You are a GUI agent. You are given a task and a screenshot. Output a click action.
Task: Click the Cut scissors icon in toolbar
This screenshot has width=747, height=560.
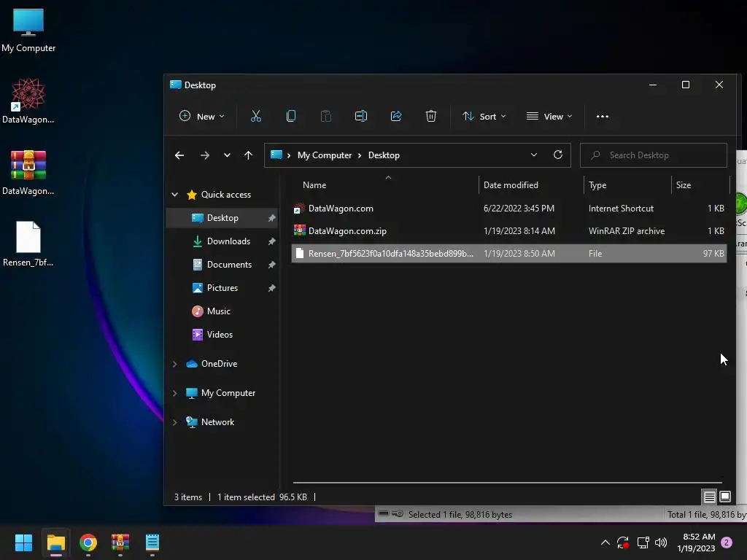[256, 116]
